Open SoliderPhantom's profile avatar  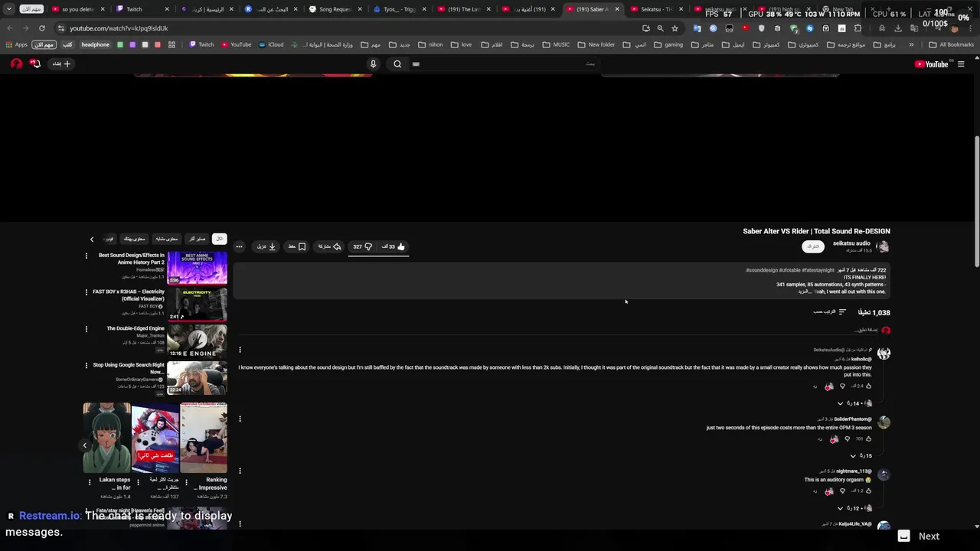tap(884, 422)
